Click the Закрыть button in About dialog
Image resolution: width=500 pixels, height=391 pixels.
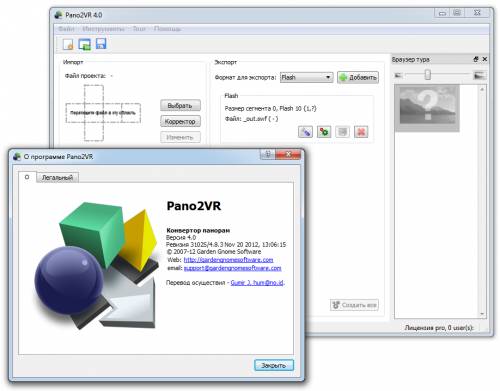coord(274,365)
